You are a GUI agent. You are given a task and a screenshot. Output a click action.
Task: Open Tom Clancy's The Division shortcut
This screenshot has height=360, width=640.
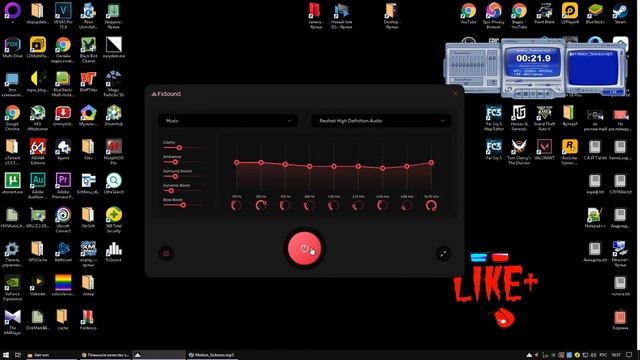[519, 151]
